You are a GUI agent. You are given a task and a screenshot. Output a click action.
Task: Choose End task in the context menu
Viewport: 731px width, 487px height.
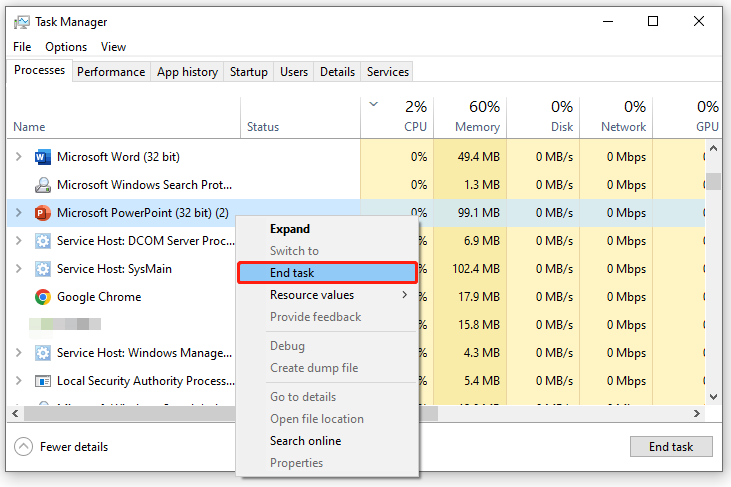327,273
